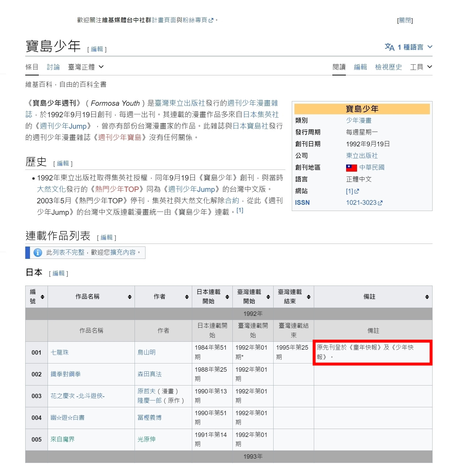Open 中華民國 link in infobox
Viewport: 454px width, 476px height.
coord(372,167)
